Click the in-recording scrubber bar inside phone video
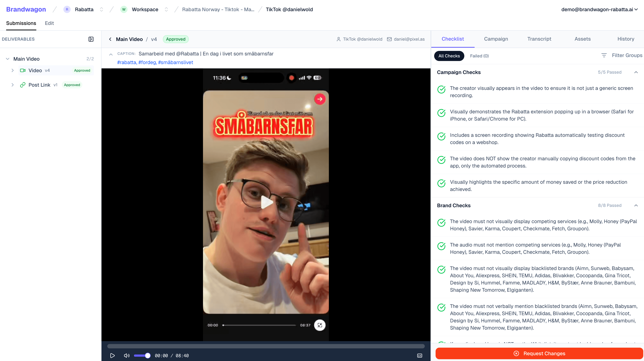The height and width of the screenshot is (361, 644). coord(259,325)
